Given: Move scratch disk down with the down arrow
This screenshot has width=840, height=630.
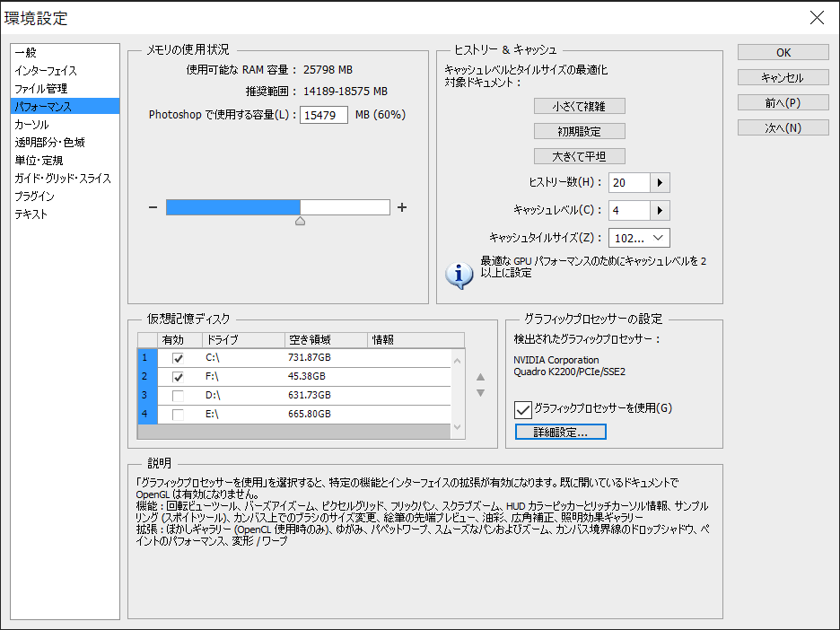Looking at the screenshot, I should click(480, 393).
